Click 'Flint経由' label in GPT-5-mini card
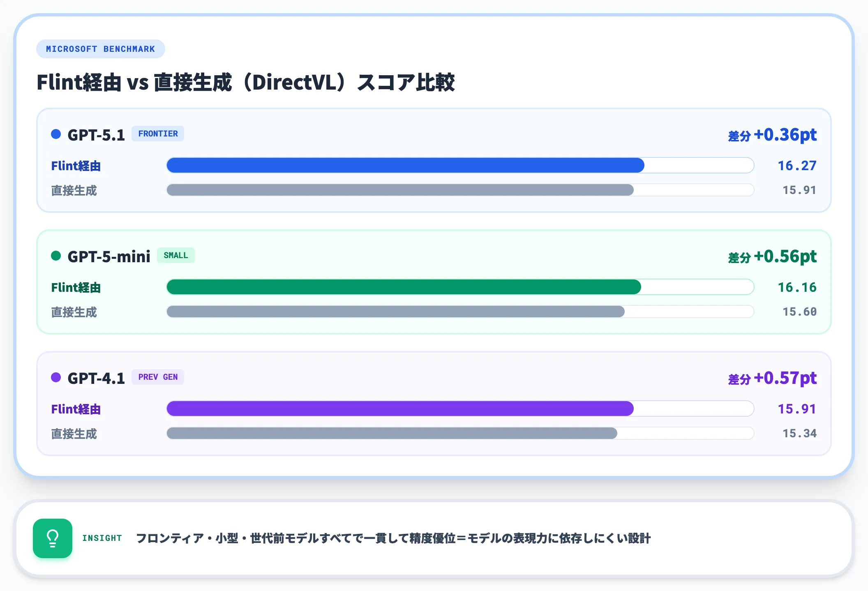868x591 pixels. (x=76, y=288)
